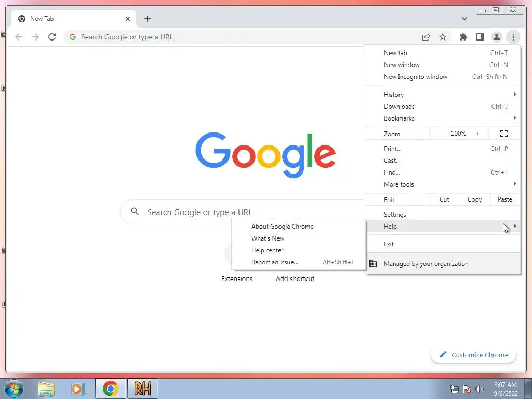Image resolution: width=532 pixels, height=399 pixels.
Task: Open a new tab with the plus button
Action: point(147,19)
